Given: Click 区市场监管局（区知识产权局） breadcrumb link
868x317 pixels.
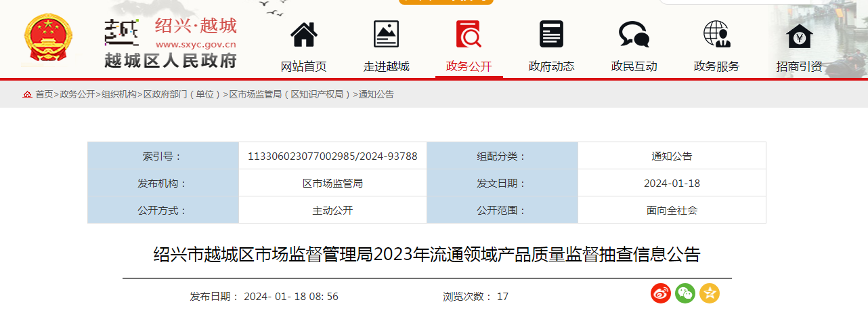Looking at the screenshot, I should [291, 95].
